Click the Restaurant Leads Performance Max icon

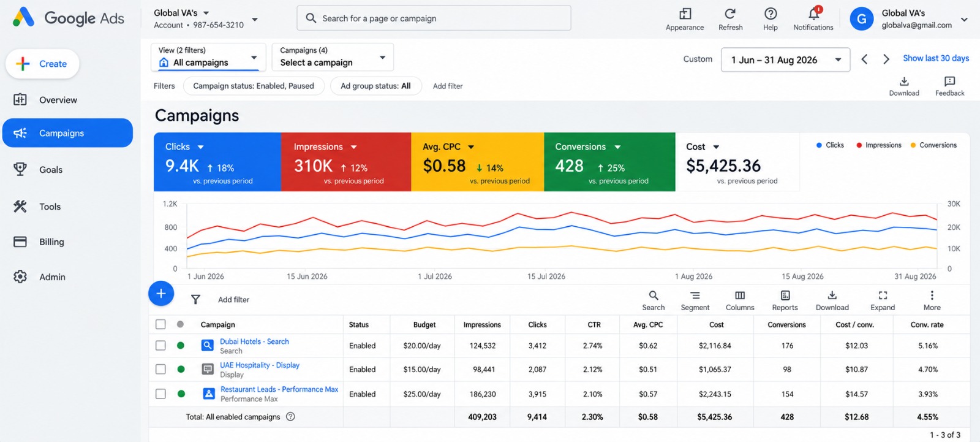(x=209, y=394)
